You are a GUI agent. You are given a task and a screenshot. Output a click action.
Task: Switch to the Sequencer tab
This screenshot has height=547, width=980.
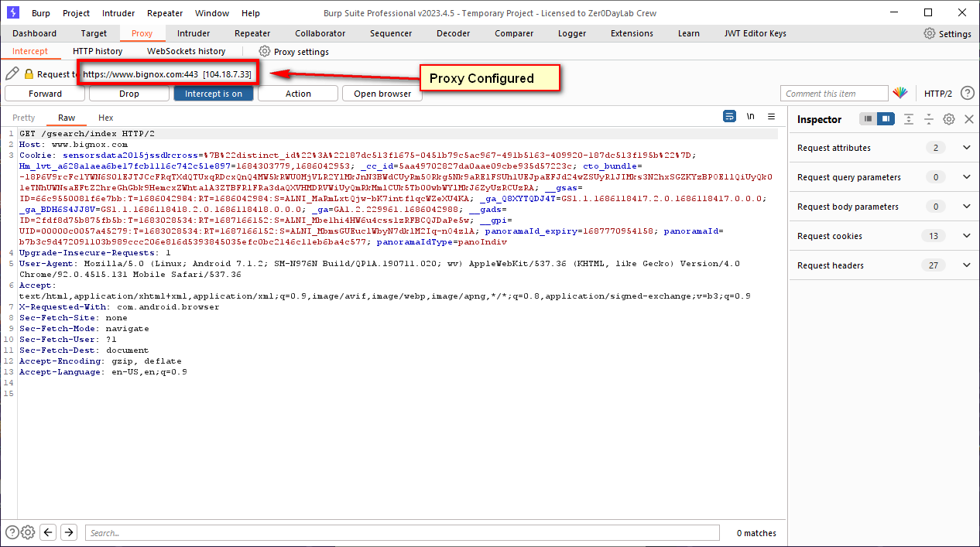tap(391, 33)
